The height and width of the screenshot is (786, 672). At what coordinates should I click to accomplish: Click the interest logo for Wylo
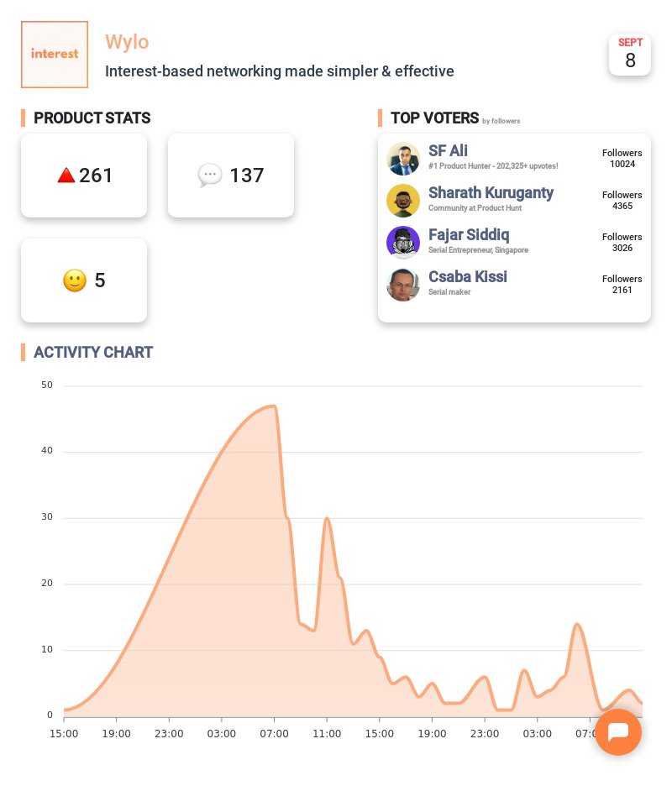(x=54, y=54)
